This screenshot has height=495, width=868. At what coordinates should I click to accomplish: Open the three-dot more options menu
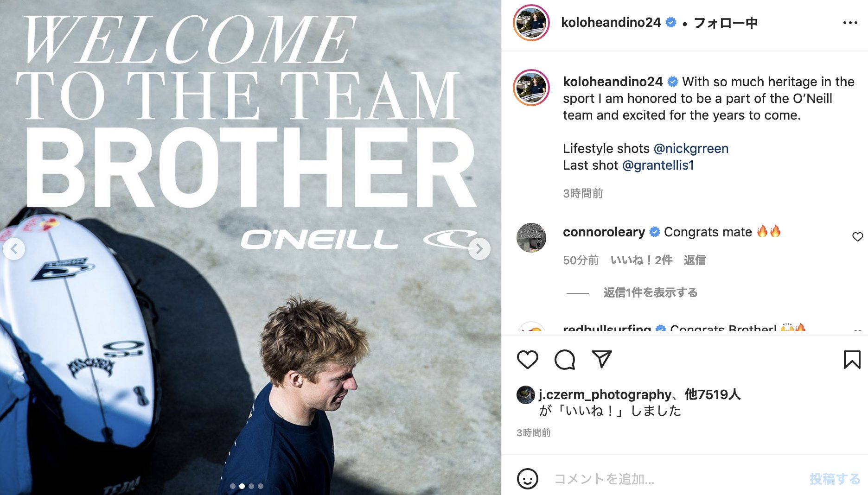click(x=850, y=23)
